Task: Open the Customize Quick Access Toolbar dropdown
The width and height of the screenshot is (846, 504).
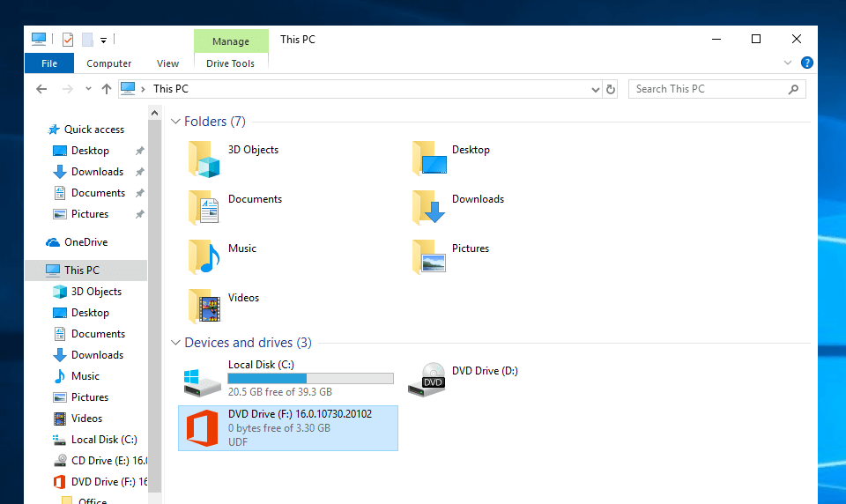Action: 104,40
